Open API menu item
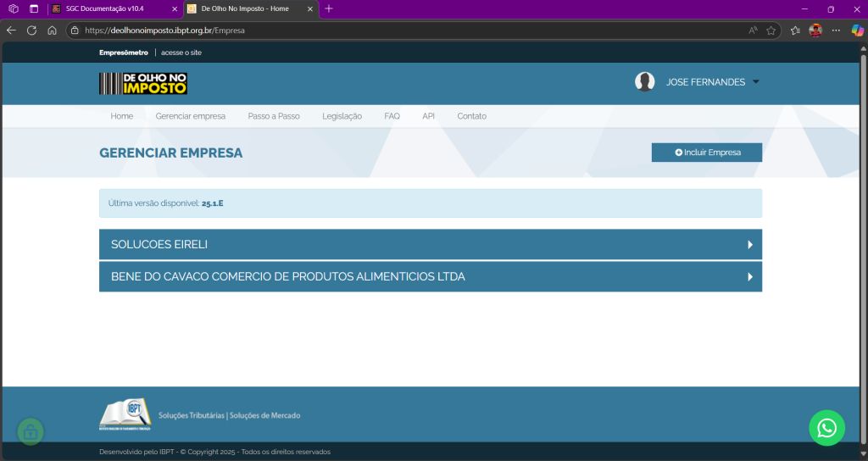The width and height of the screenshot is (868, 461). [x=428, y=116]
